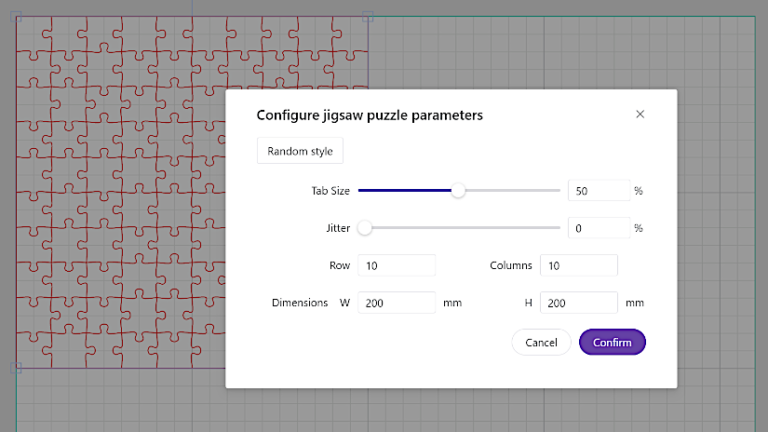Confirm the jigsaw puzzle settings
Viewport: 768px width, 432px height.
coord(612,342)
